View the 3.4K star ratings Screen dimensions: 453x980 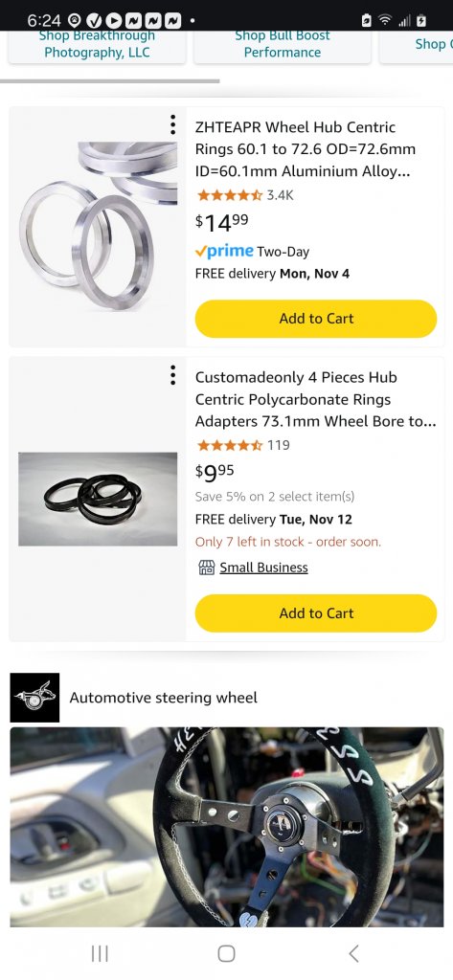[244, 195]
